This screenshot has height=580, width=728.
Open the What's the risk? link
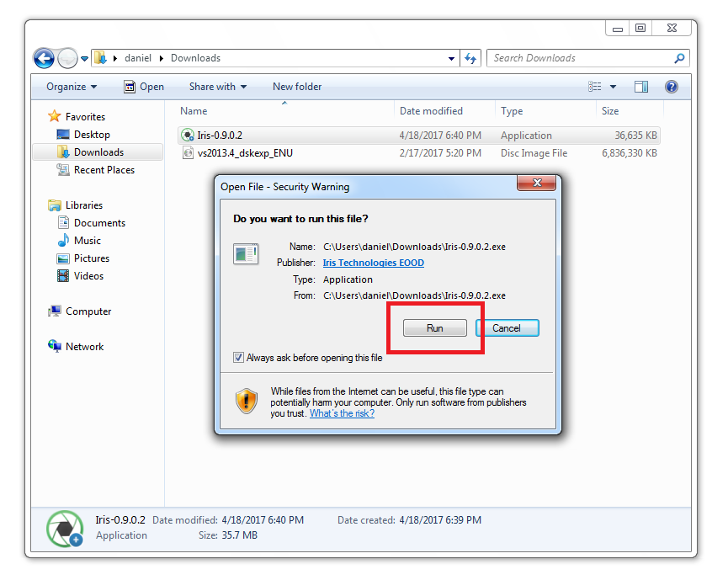[342, 413]
